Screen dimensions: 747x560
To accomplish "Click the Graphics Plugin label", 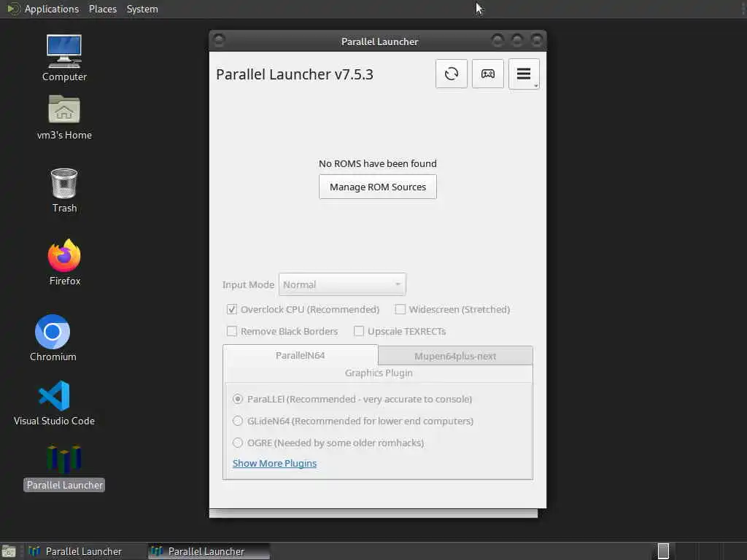I will click(379, 373).
